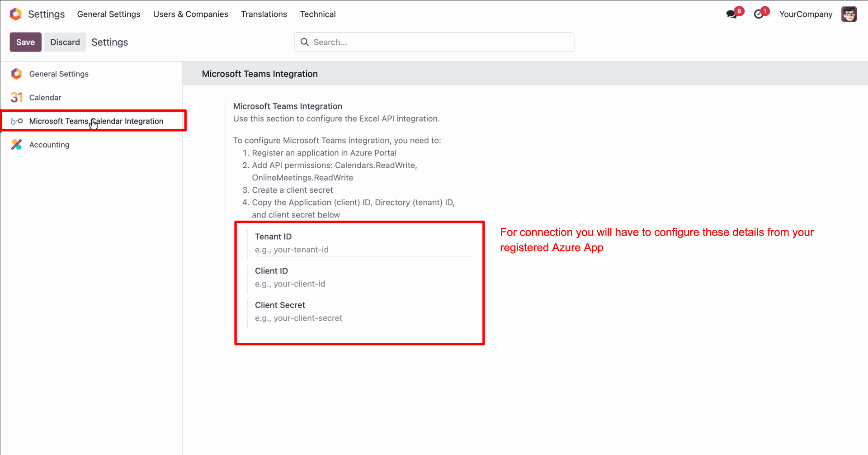868x455 pixels.
Task: Open the Users & Companies menu
Action: [x=191, y=14]
